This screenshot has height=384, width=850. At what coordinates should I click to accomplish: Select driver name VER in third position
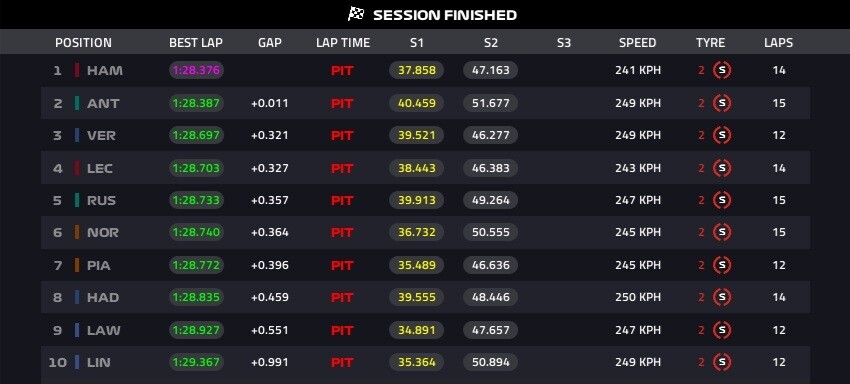101,136
